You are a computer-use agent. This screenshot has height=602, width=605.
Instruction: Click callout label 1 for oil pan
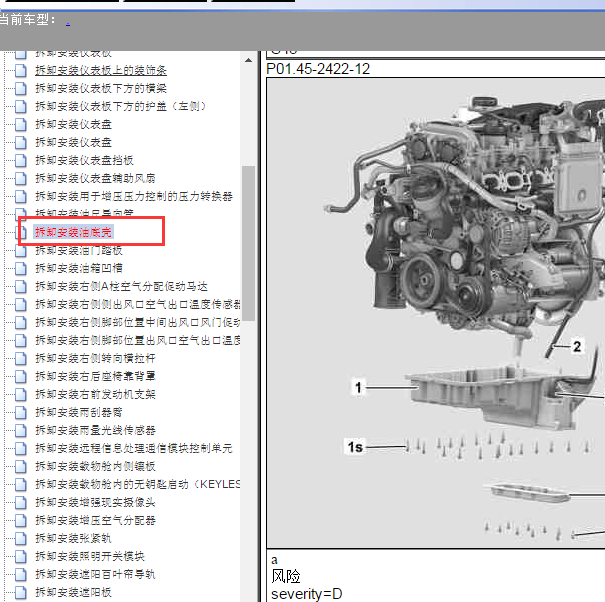358,387
